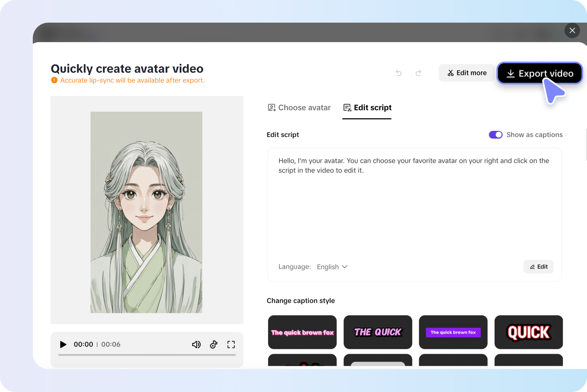
Task: Open the Language dropdown set to English
Action: 331,267
